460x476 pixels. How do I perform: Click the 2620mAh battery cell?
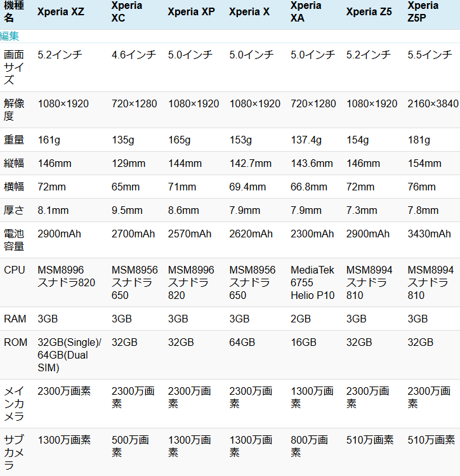click(x=251, y=234)
